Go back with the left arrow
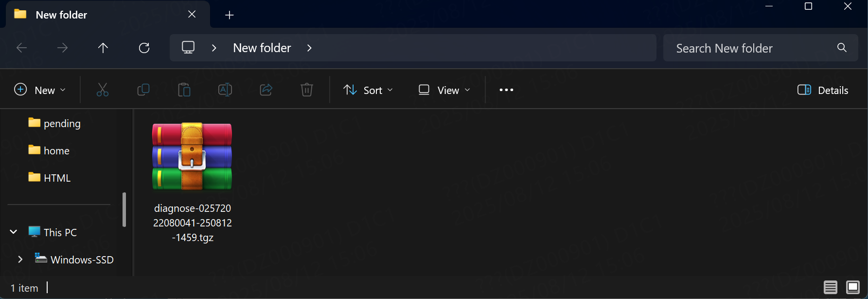Screen dimensions: 868x299 pyautogui.click(x=21, y=48)
